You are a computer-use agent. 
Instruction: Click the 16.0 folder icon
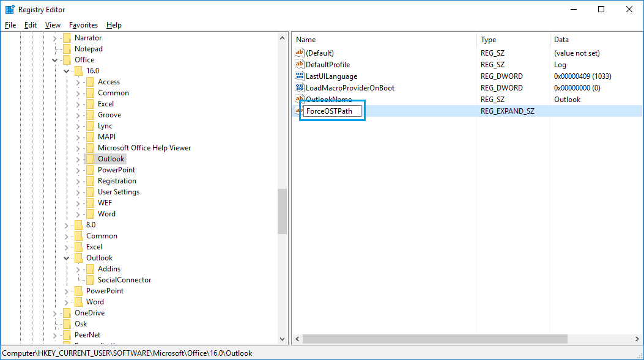pyautogui.click(x=78, y=71)
